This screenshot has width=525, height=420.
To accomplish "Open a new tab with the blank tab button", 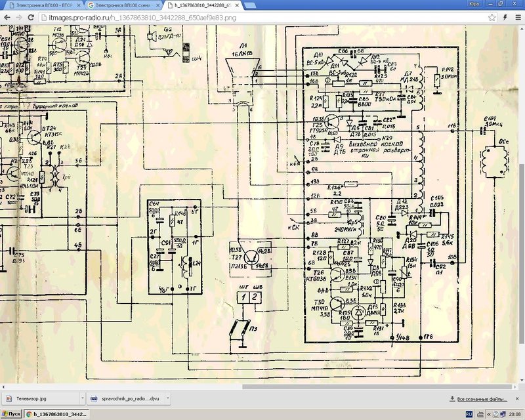I will point(250,5).
